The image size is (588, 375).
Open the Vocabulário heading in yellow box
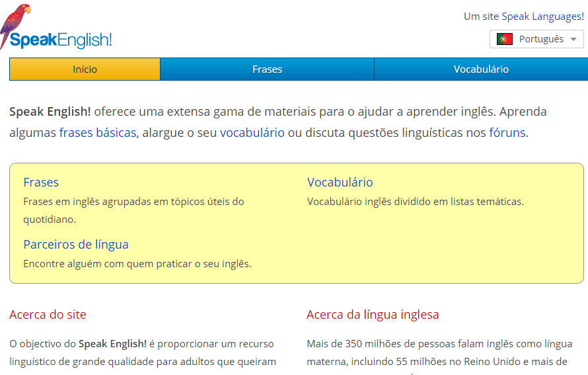coord(340,182)
